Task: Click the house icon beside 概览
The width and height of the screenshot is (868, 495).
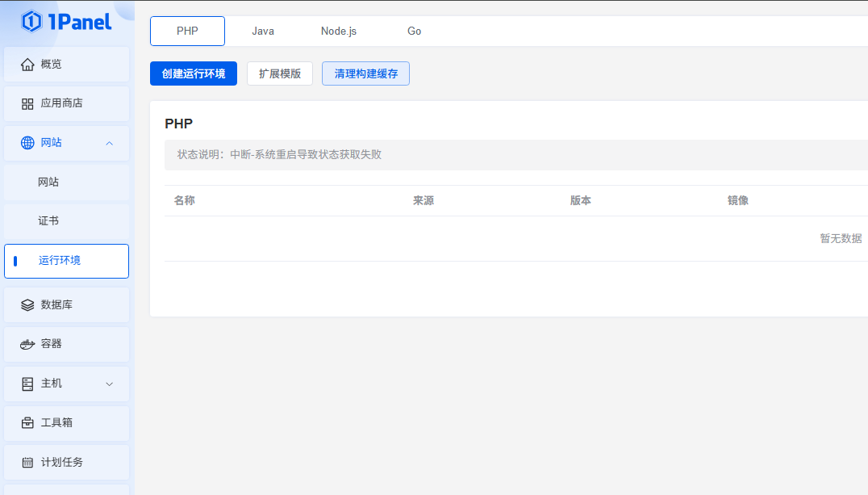Action: tap(27, 64)
